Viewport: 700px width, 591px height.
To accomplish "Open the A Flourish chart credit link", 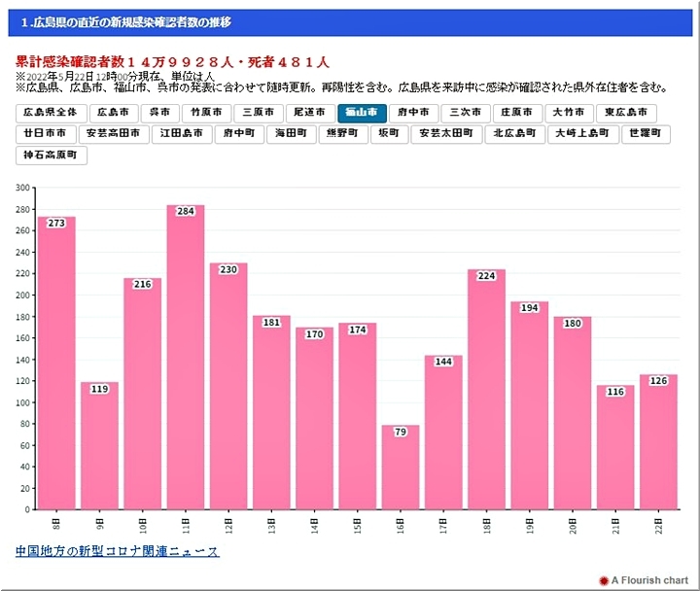I will click(649, 580).
